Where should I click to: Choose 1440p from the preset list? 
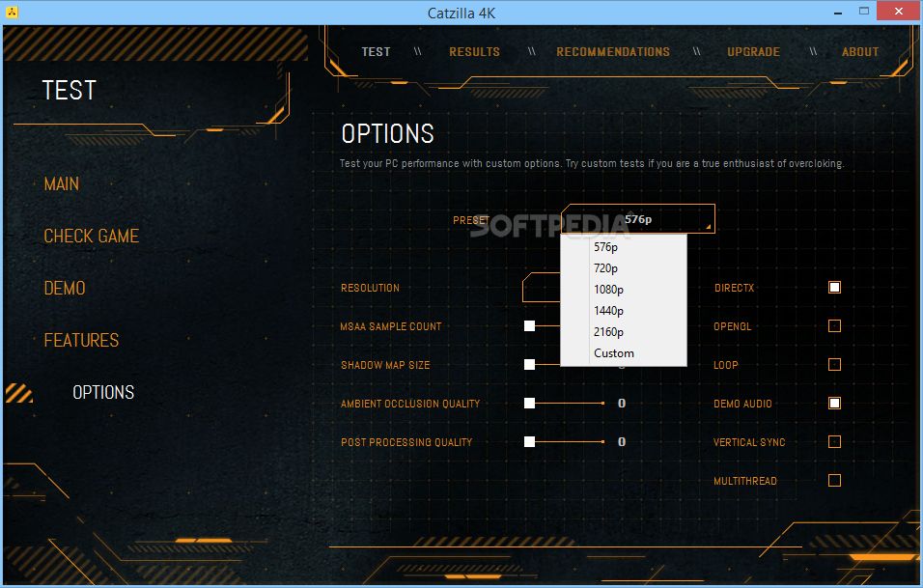pos(624,311)
